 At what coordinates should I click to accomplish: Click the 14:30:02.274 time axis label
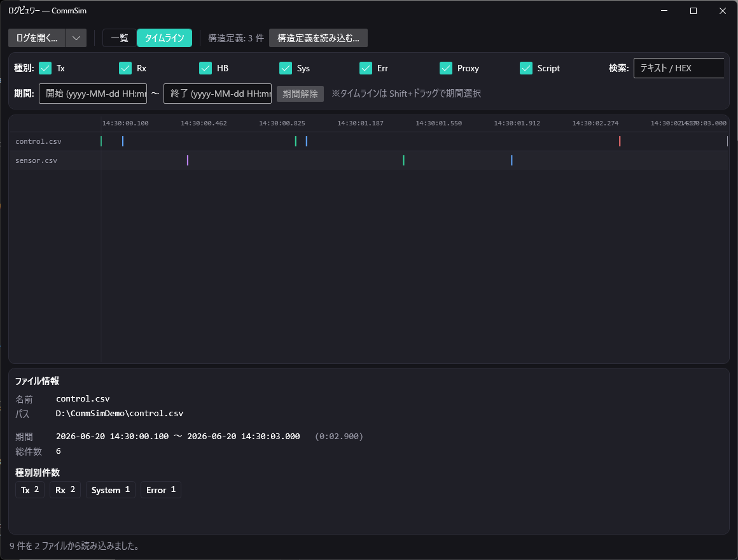tap(595, 123)
